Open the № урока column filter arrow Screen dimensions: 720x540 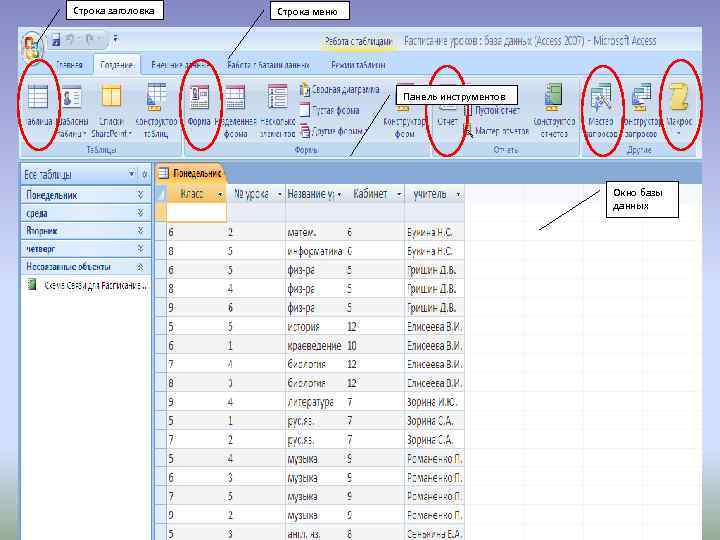pyautogui.click(x=279, y=195)
